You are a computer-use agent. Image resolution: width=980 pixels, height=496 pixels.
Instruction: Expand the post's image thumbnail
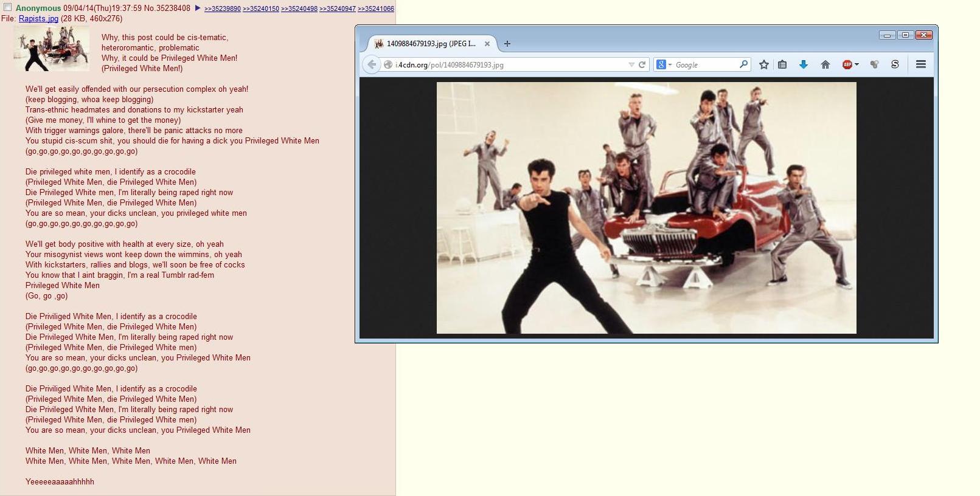coord(51,49)
